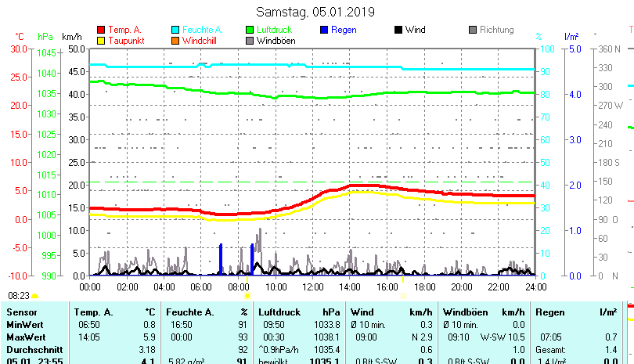Screen dimensions: 634x364
Task: Click the MaxWert row label
Action: 26,337
